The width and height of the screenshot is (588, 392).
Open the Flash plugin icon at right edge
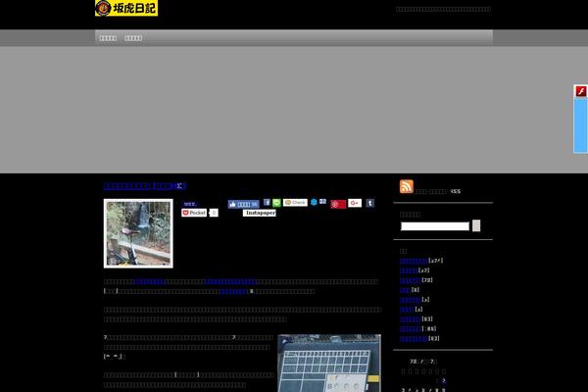pyautogui.click(x=581, y=91)
